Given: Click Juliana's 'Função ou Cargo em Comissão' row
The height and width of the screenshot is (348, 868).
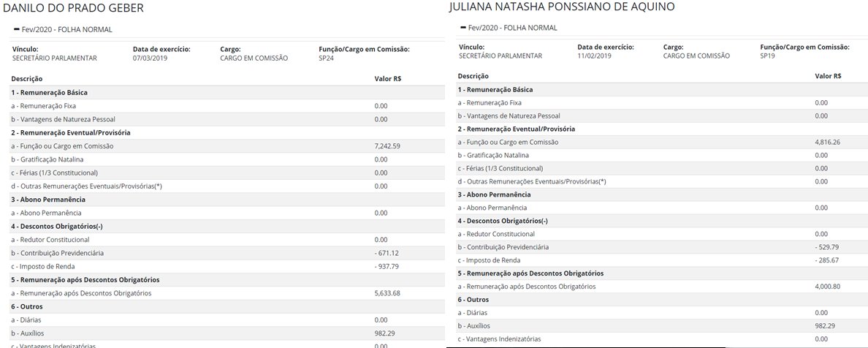Looking at the screenshot, I should pos(663,142).
